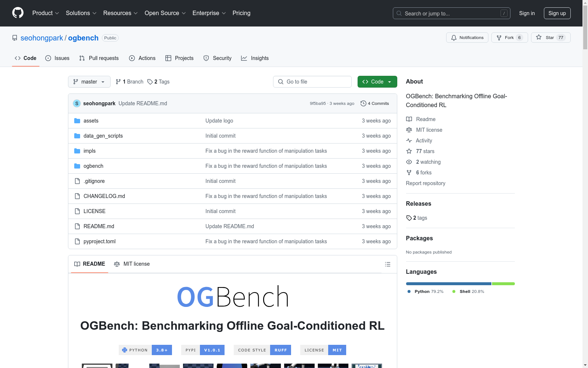The width and height of the screenshot is (588, 368).
Task: Click the .gitignore file icon
Action: click(77, 181)
